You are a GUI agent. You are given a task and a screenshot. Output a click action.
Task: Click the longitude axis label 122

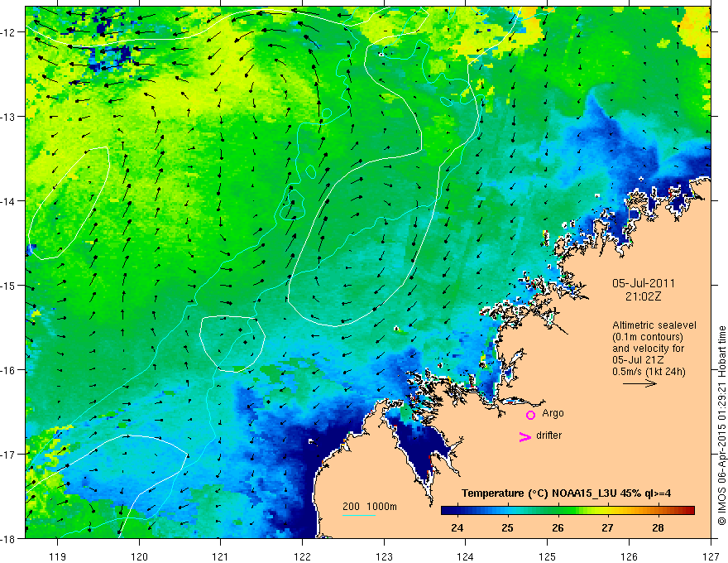[302, 556]
